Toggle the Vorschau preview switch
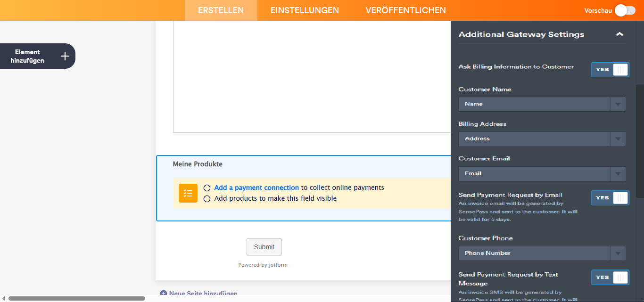 pos(625,9)
